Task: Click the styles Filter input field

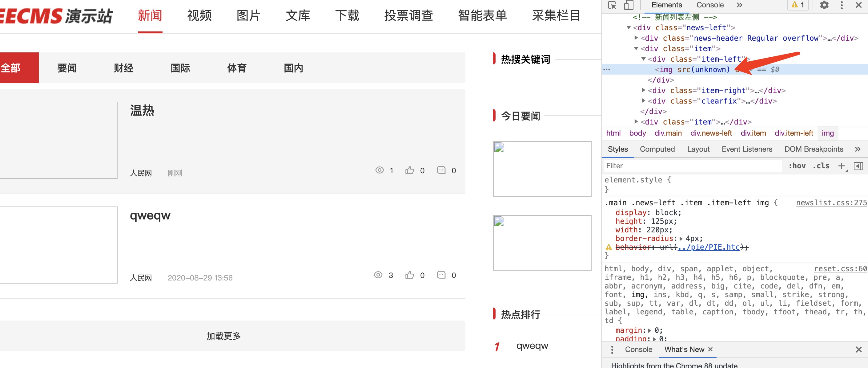Action: click(691, 166)
